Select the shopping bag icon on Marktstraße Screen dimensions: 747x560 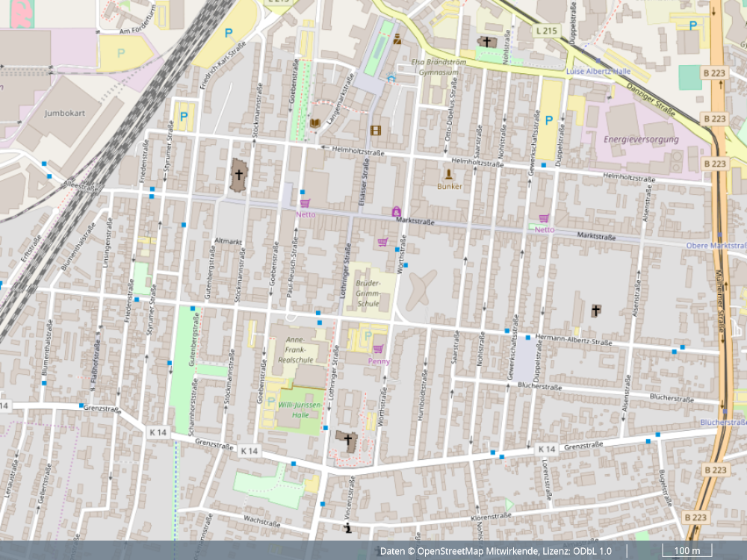pos(396,211)
